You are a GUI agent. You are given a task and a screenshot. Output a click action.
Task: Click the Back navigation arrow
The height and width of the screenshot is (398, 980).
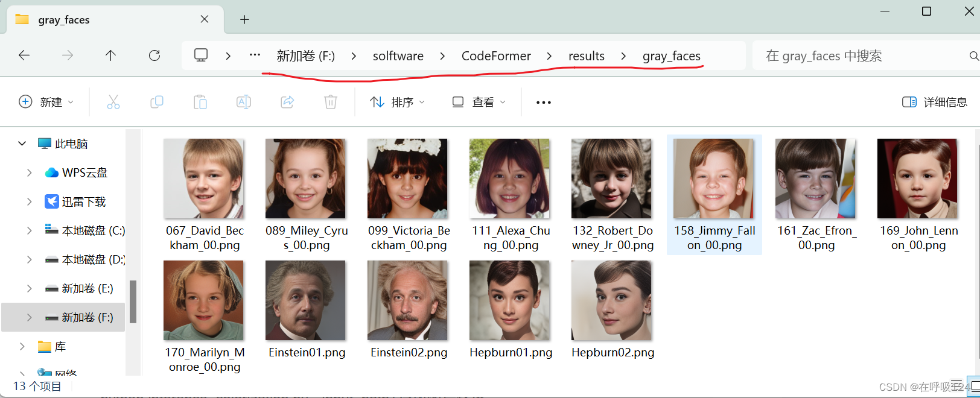click(24, 55)
